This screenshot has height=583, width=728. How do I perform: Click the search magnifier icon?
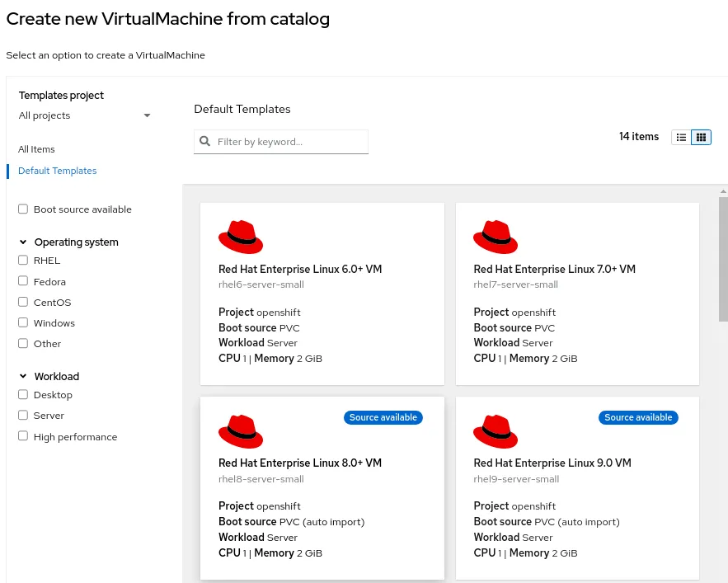click(x=204, y=141)
